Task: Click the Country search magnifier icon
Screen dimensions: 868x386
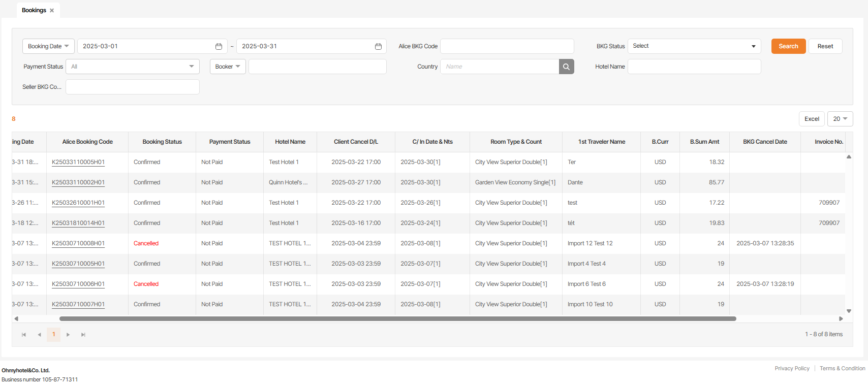Action: (x=566, y=67)
